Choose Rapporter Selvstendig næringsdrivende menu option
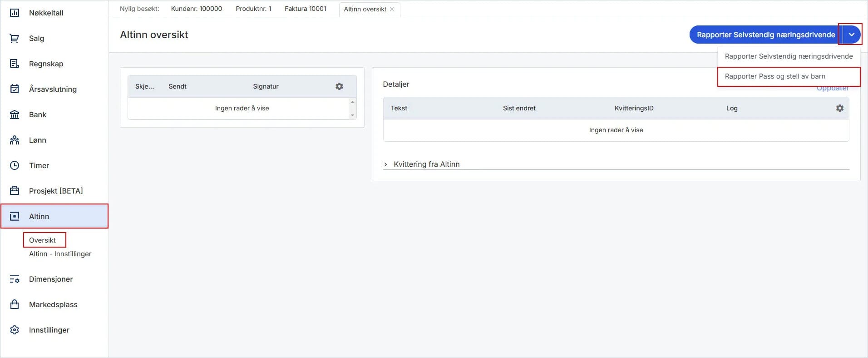The width and height of the screenshot is (868, 358). (x=789, y=56)
